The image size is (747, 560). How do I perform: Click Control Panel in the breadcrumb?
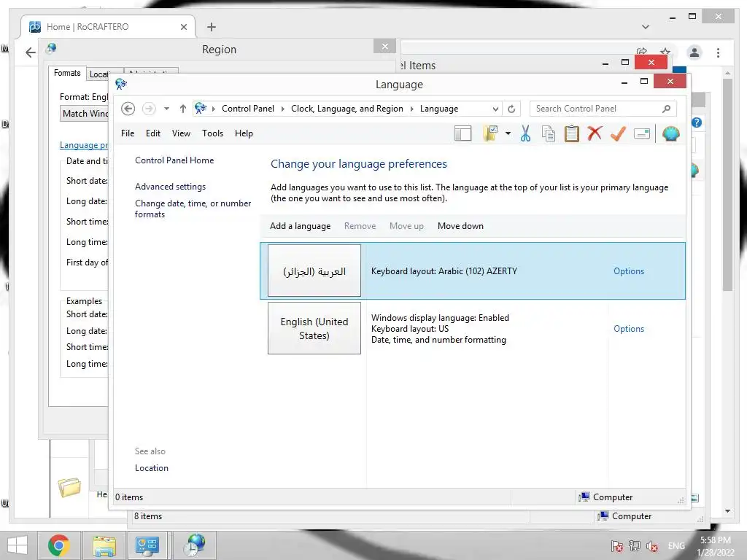pos(248,109)
